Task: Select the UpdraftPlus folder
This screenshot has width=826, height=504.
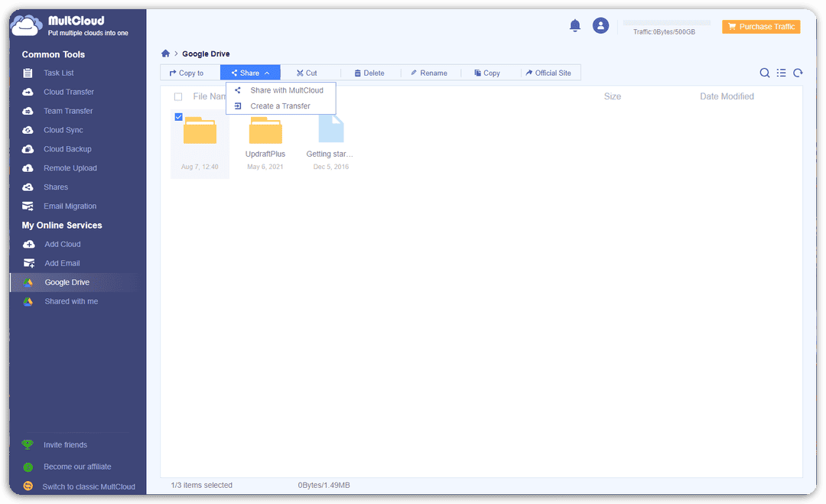Action: pos(265,144)
